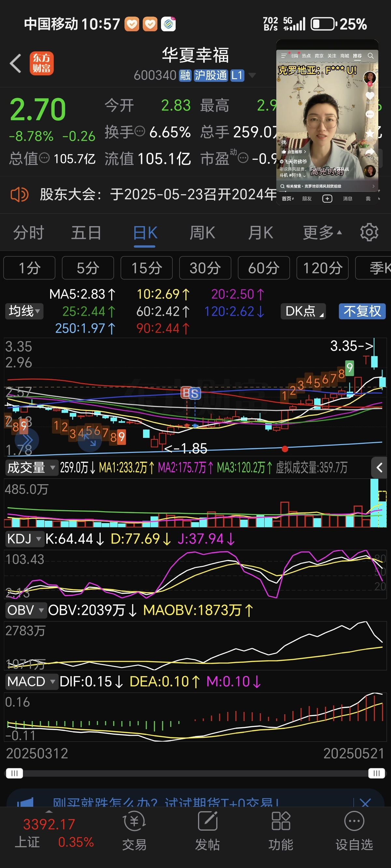Collapse panel with left chevron button
This screenshot has width=391, height=868.
pyautogui.click(x=379, y=467)
